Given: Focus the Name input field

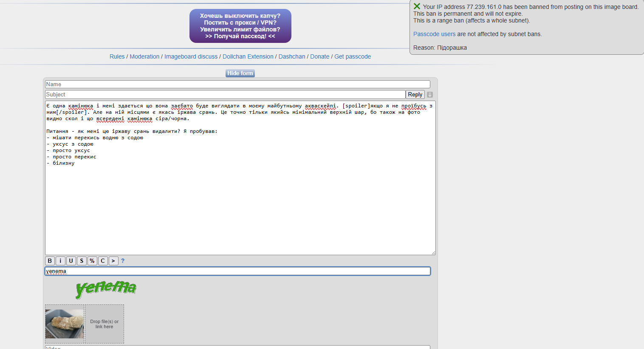Looking at the screenshot, I should click(x=237, y=84).
